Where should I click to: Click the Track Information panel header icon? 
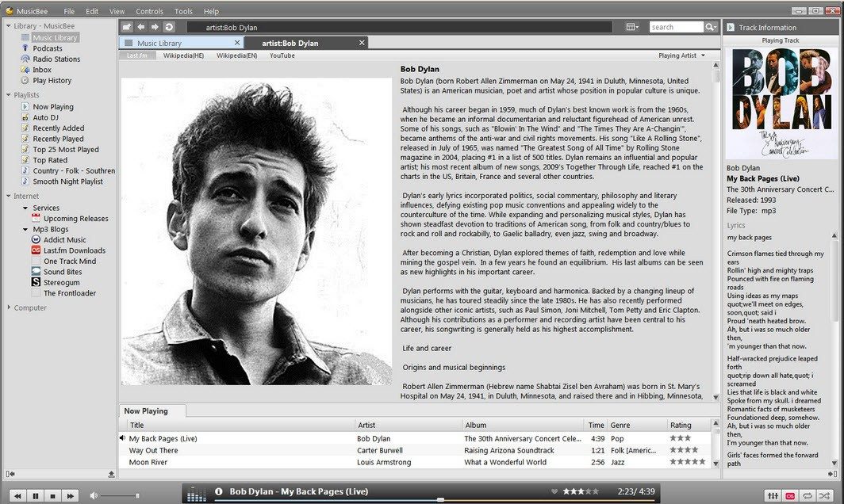click(x=731, y=27)
